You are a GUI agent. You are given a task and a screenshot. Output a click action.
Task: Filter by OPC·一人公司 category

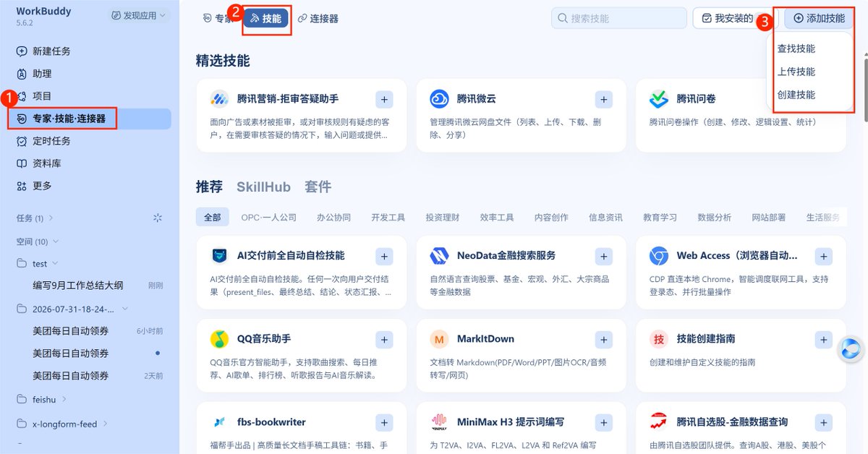(x=269, y=217)
